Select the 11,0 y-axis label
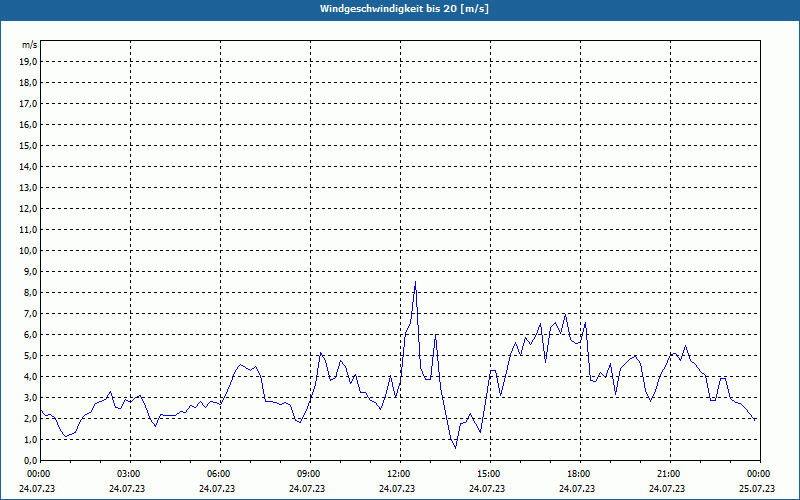Image resolution: width=800 pixels, height=500 pixels. pos(28,230)
